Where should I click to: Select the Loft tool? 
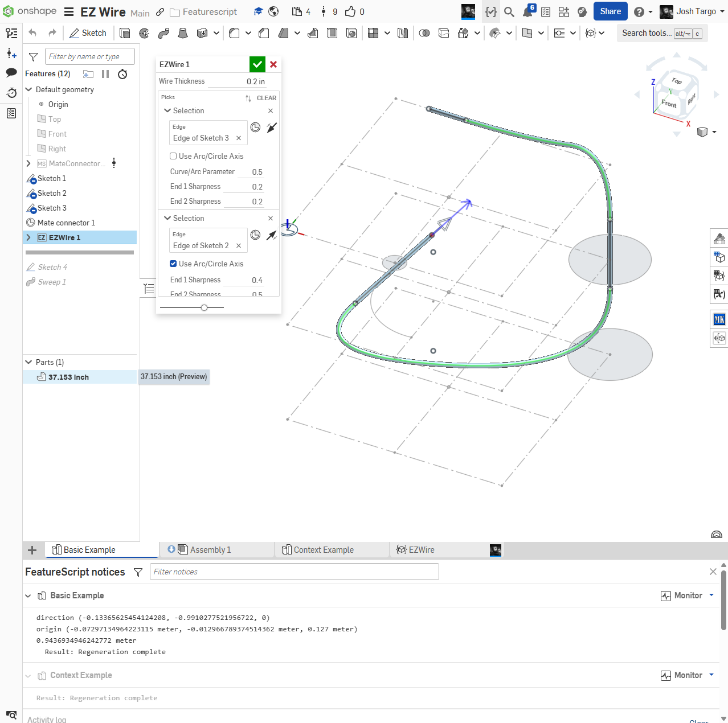[183, 33]
